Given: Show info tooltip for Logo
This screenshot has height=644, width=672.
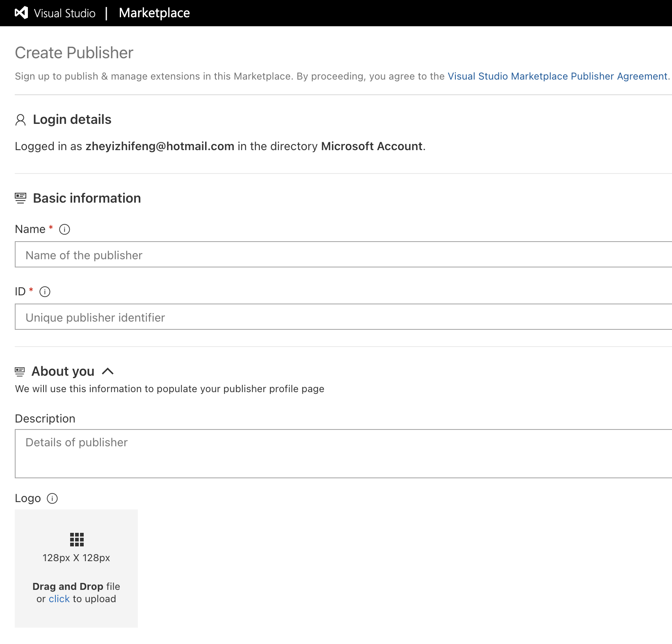Looking at the screenshot, I should point(52,498).
